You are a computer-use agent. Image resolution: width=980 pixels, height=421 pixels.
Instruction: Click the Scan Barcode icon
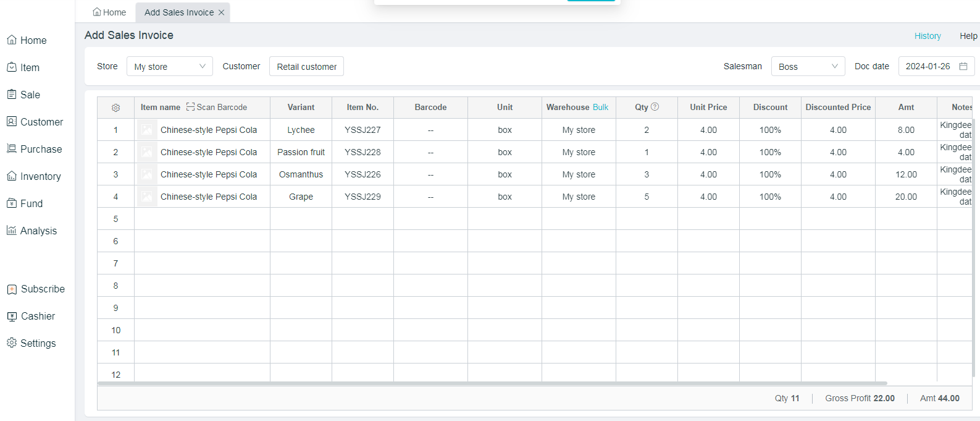pyautogui.click(x=190, y=107)
